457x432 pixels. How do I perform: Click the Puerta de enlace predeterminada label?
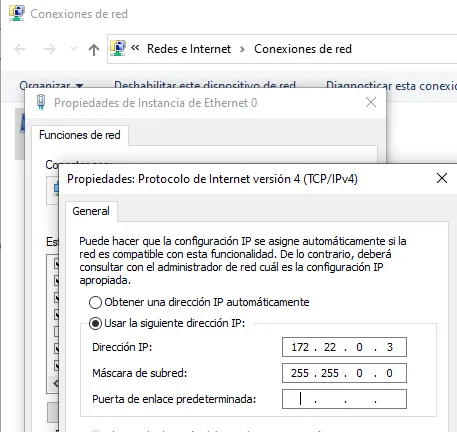174,399
